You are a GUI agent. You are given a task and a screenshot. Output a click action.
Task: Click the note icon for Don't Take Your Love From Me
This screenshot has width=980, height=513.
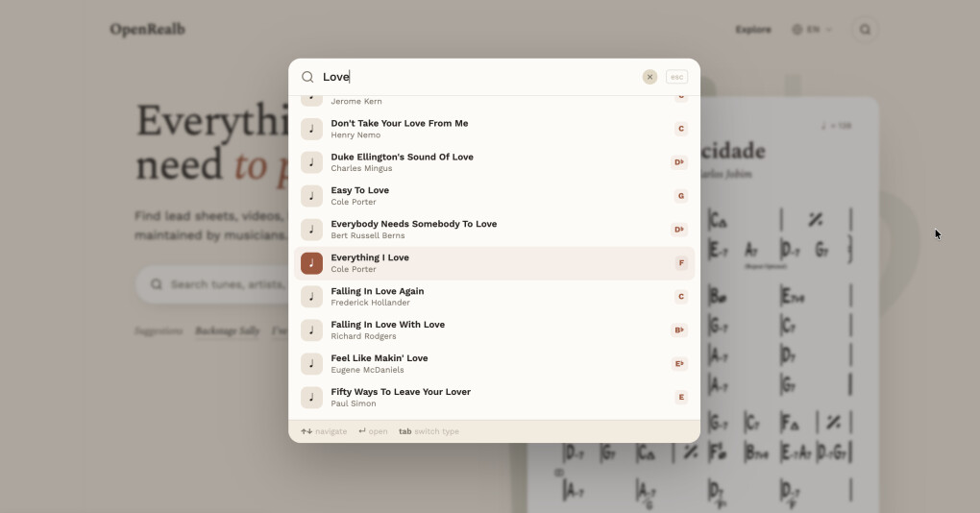[x=311, y=129]
